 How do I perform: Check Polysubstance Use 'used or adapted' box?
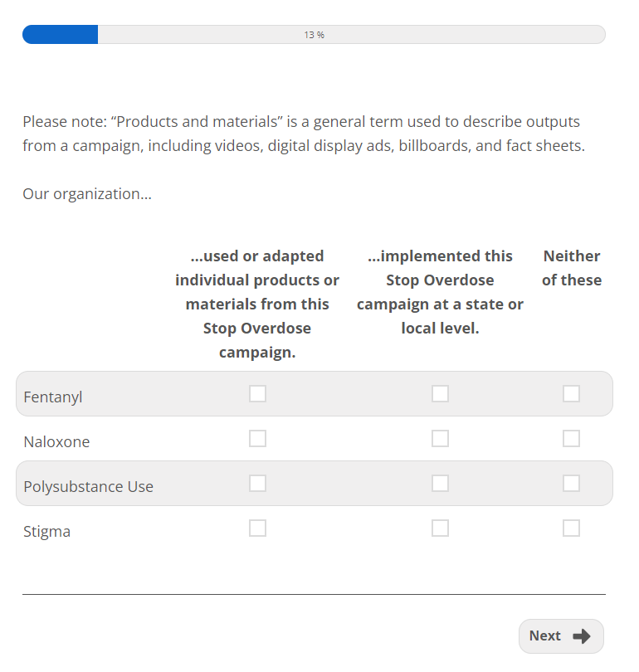257,484
